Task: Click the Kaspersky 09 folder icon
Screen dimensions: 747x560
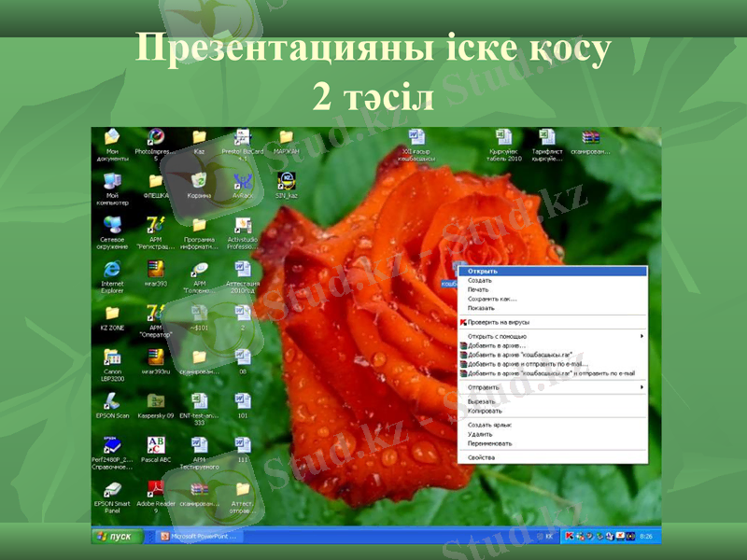Action: (x=155, y=400)
